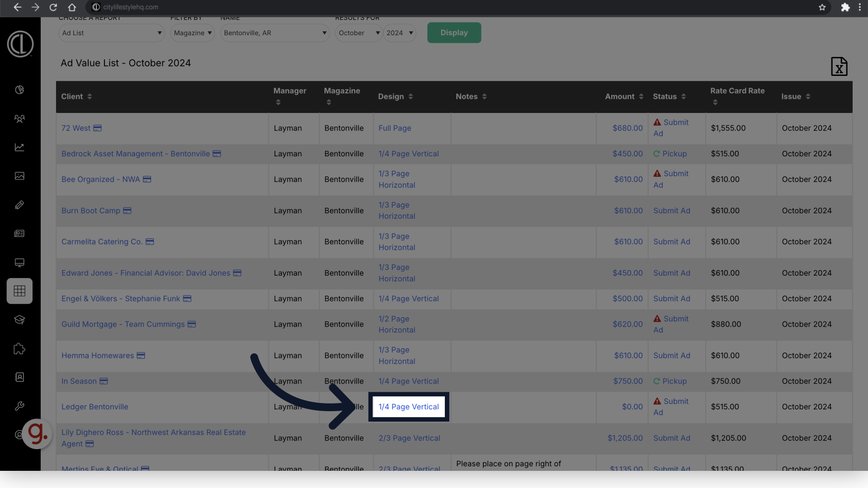
Task: Open the Guild Mortgage - Team Cummings link
Action: click(x=123, y=324)
